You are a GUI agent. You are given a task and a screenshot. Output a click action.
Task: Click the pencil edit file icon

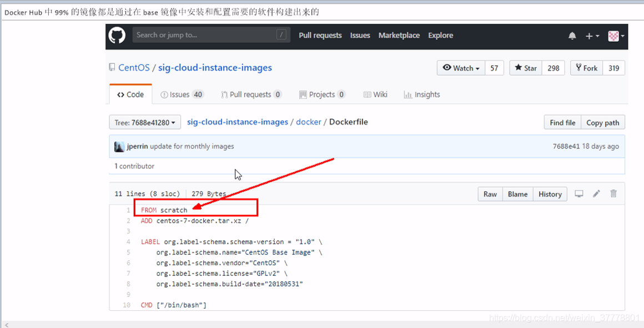(596, 193)
